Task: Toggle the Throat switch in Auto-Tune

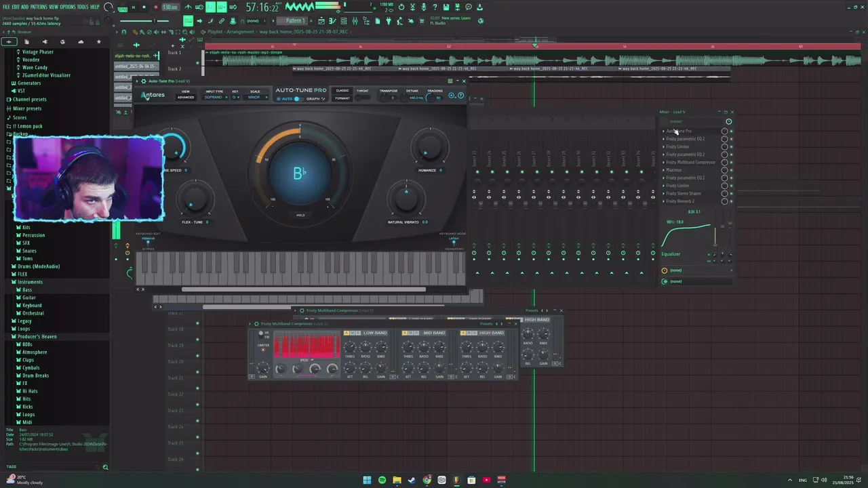Action: [x=363, y=98]
